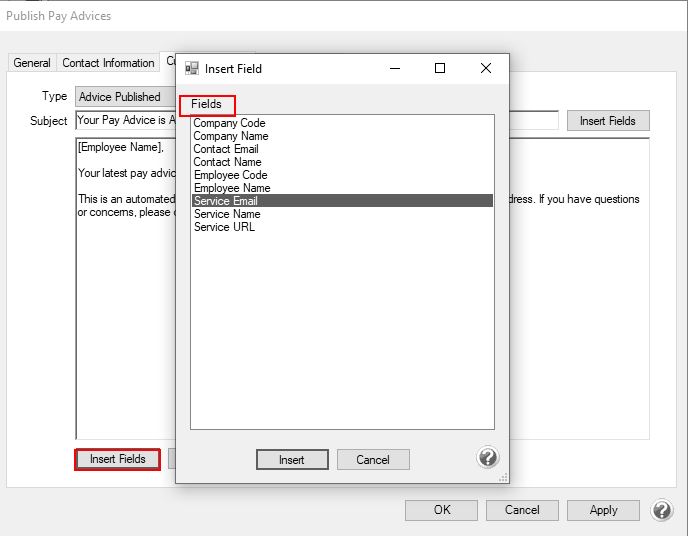Click Insert Fields button beside Subject
The width and height of the screenshot is (688, 536).
tap(608, 121)
